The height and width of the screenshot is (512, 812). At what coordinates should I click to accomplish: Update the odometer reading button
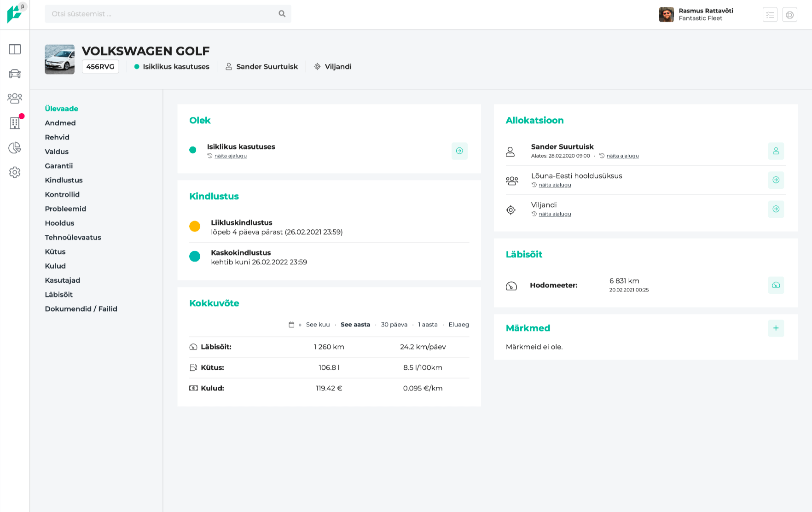[776, 285]
